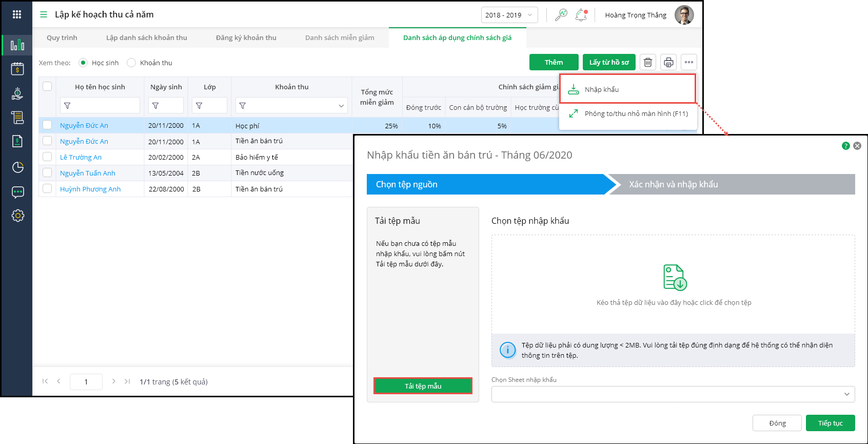Click the printer icon
Viewport: 868px width, 444px height.
[668, 62]
